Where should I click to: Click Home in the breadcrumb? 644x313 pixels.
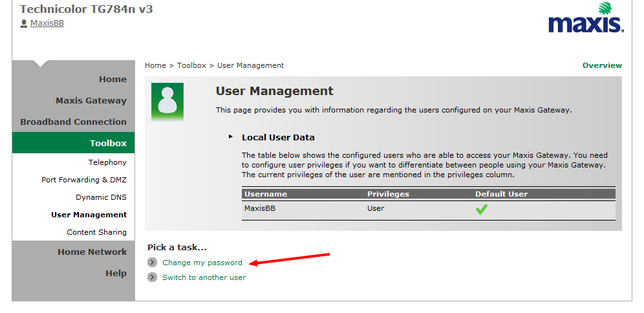point(155,65)
